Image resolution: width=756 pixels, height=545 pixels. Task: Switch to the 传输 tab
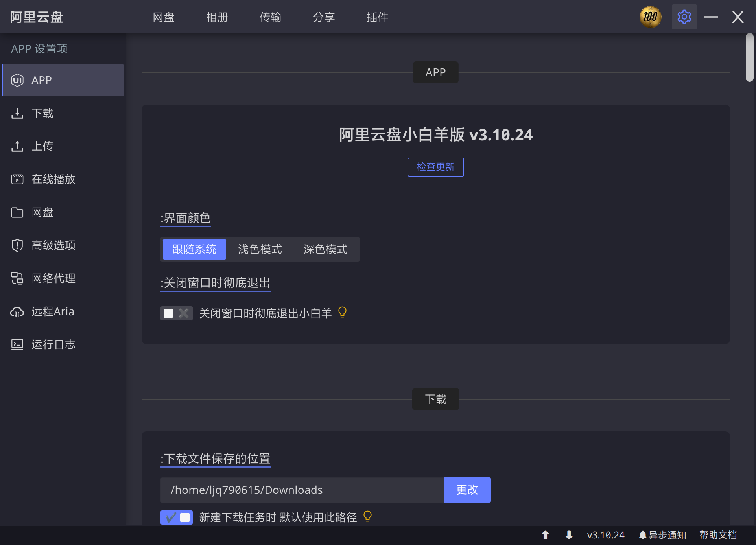270,17
